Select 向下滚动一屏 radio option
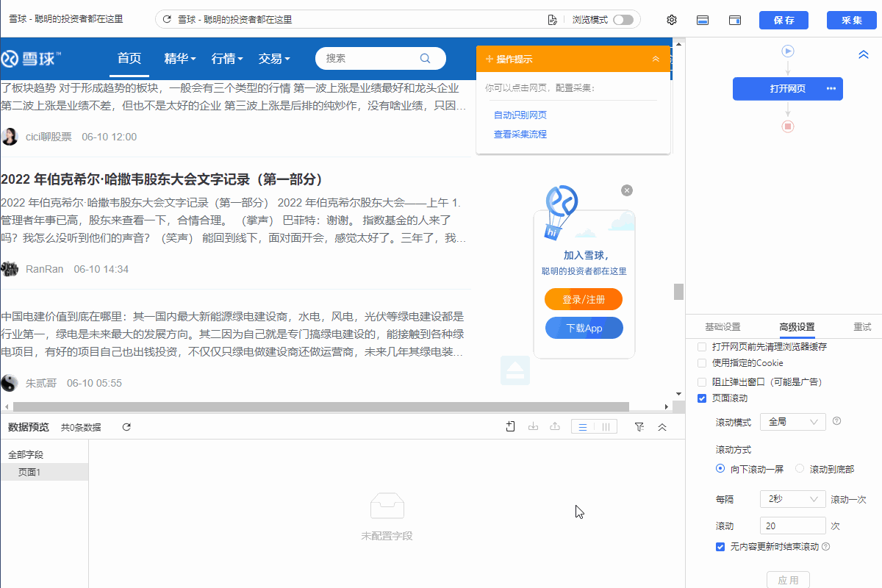The image size is (882, 588). [720, 469]
